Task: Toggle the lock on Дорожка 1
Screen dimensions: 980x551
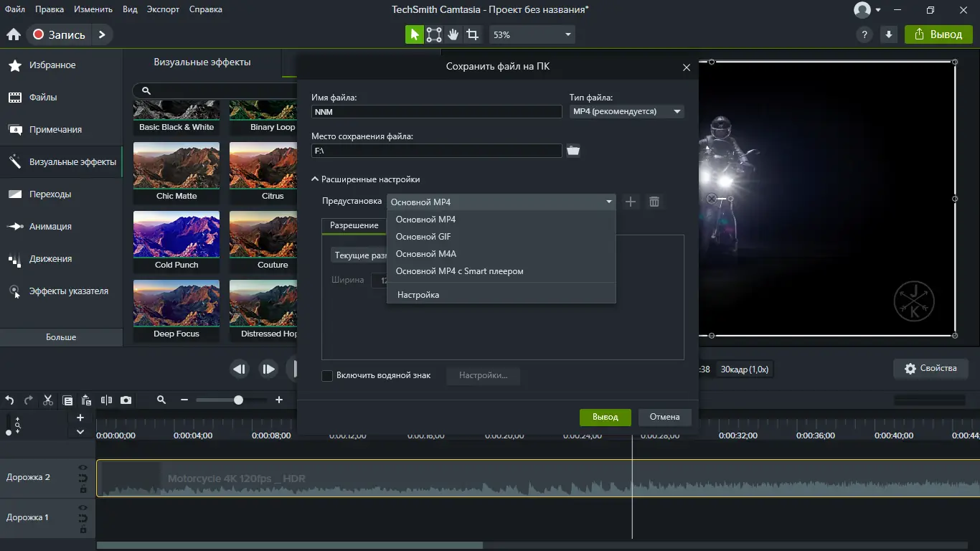Action: coord(83,529)
